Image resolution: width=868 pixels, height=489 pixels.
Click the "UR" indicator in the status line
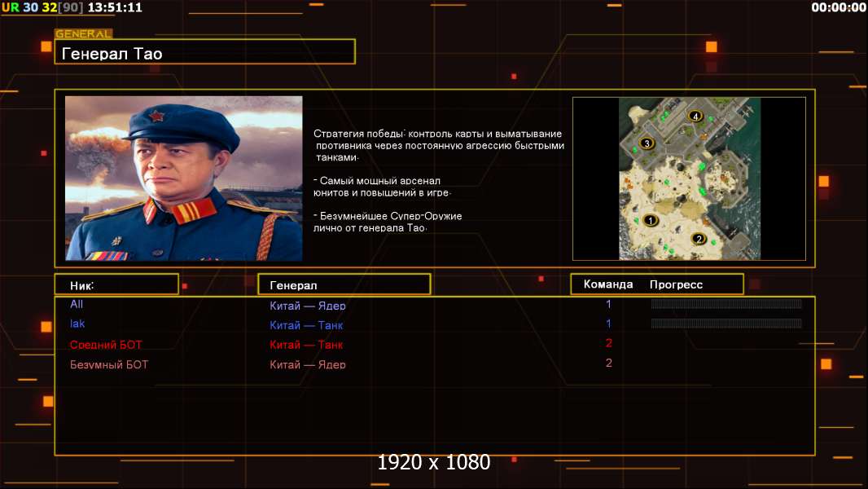[x=11, y=7]
